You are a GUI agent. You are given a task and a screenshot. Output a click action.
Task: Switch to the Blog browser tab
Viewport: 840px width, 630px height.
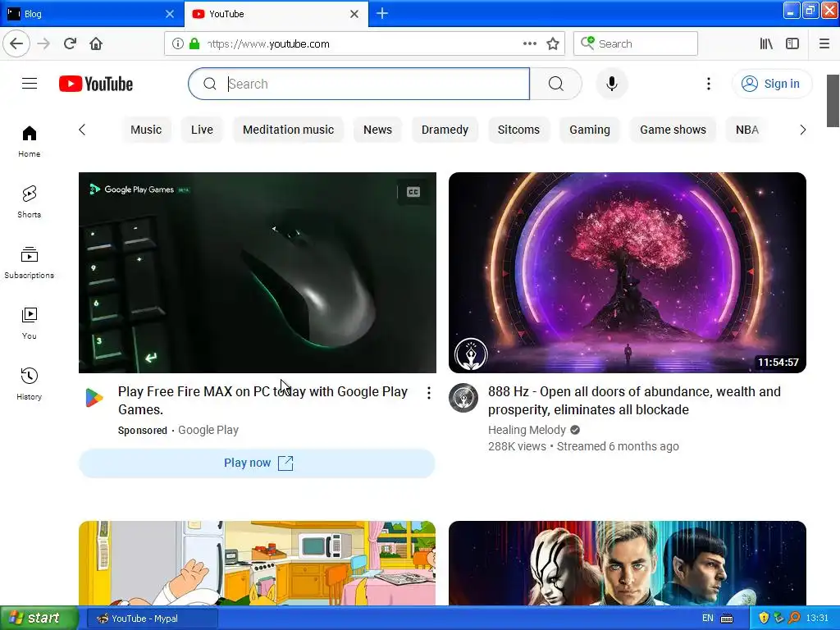(92, 14)
